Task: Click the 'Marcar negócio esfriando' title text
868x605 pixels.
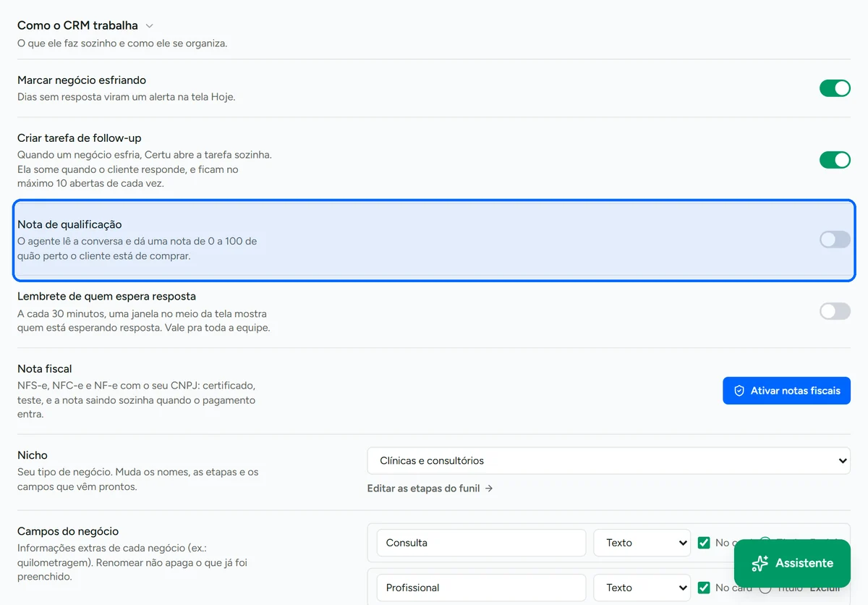Action: [x=82, y=80]
